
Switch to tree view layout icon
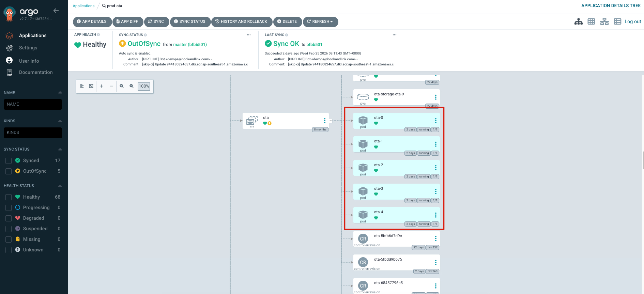click(578, 21)
